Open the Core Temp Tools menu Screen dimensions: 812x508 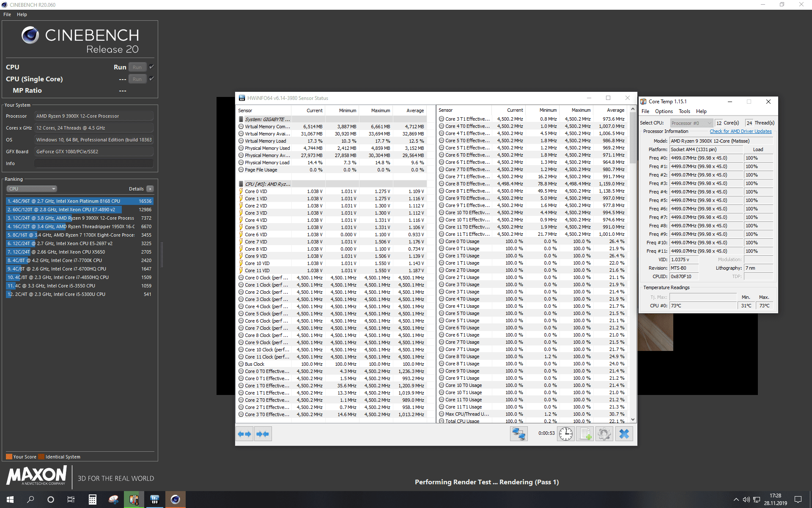click(684, 111)
